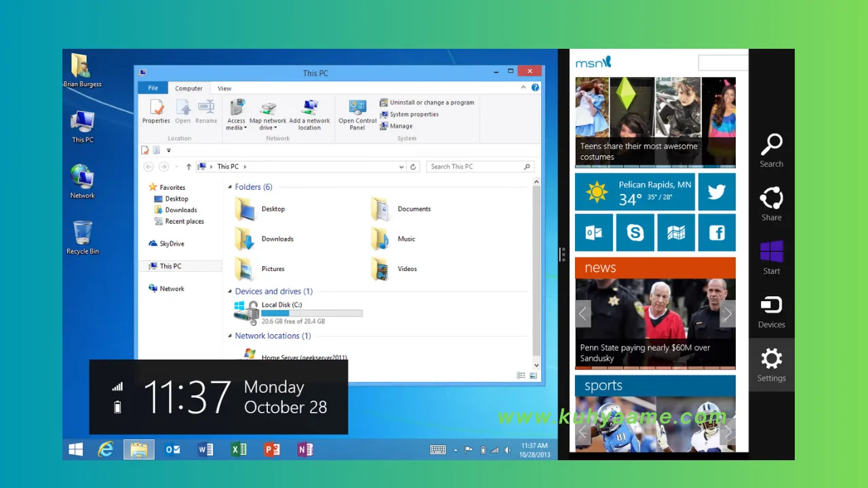
Task: Switch to large icons view
Action: coord(533,375)
